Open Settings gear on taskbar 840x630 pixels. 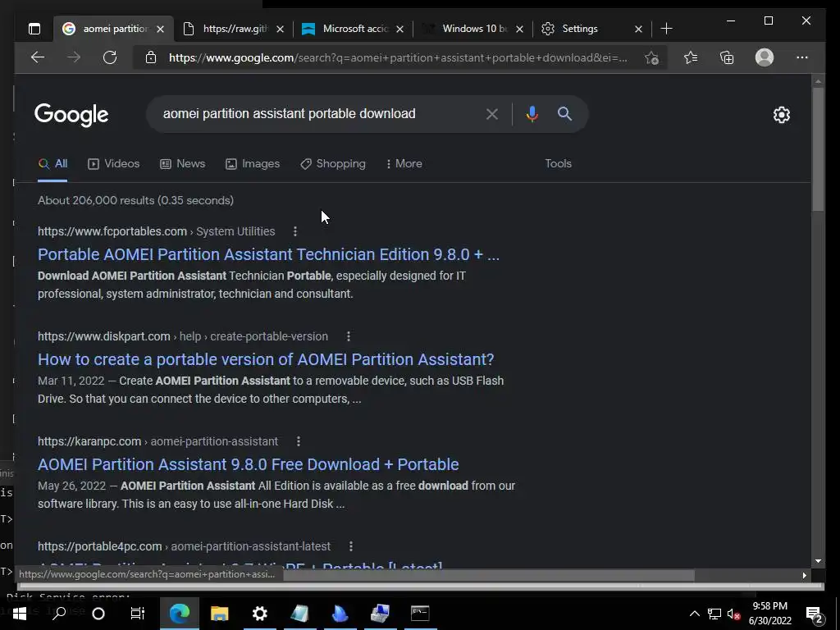(260, 614)
